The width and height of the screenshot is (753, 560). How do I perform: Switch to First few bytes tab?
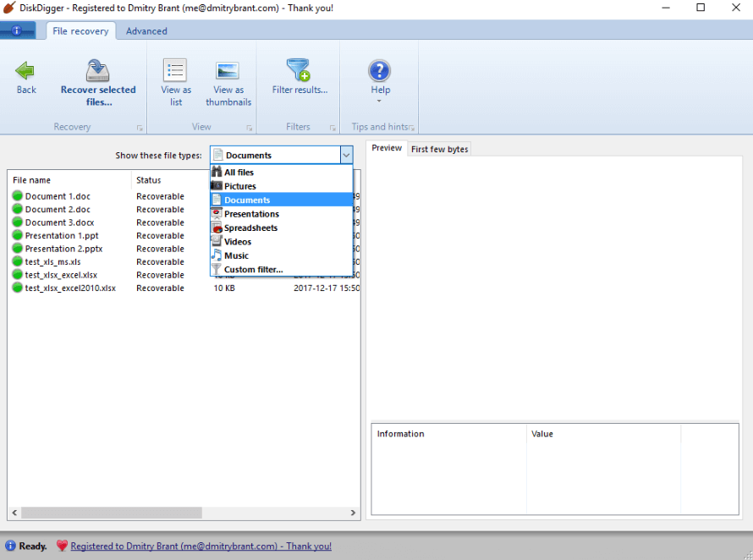tap(439, 149)
